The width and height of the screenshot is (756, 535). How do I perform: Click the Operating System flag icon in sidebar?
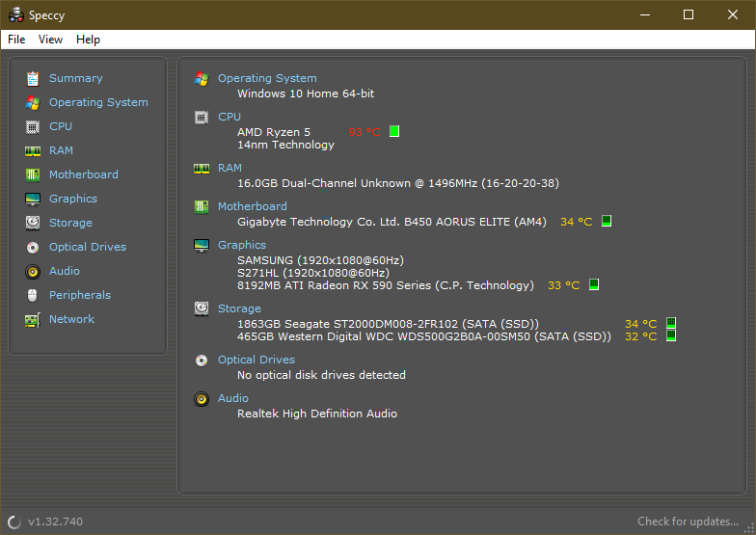tap(33, 102)
